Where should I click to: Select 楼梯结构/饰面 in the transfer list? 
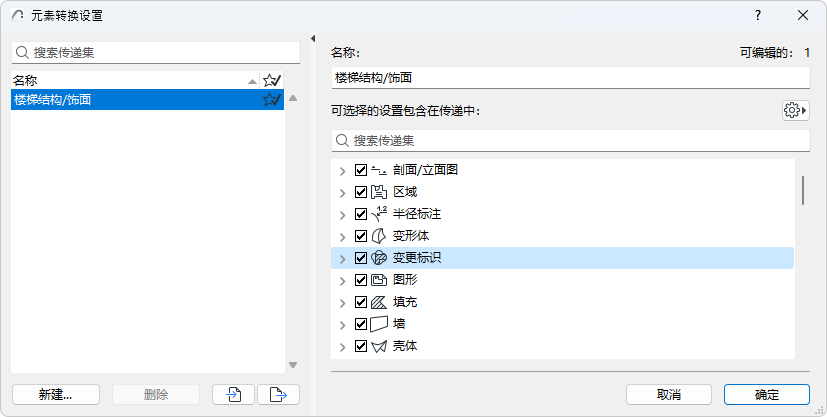pyautogui.click(x=130, y=99)
